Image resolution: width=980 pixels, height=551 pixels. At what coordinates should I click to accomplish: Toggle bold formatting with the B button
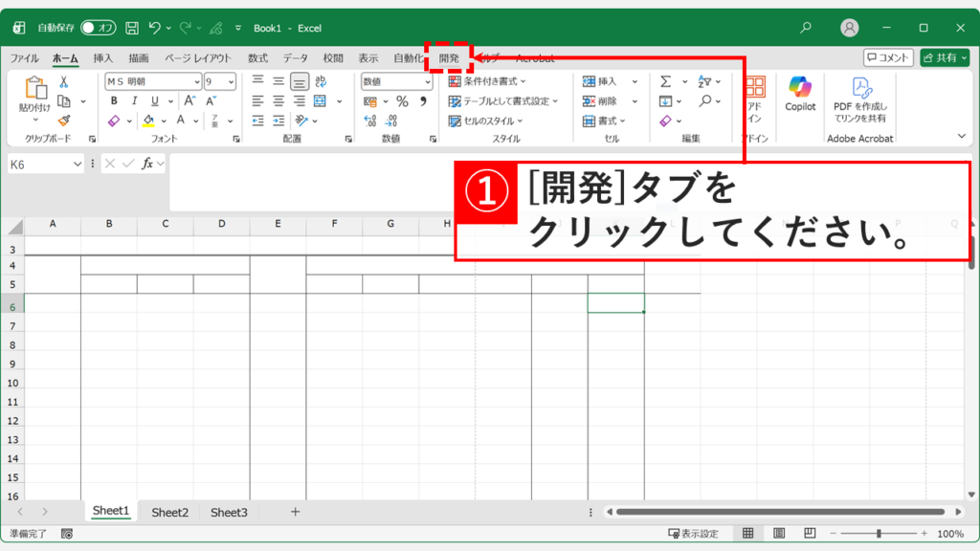(x=115, y=100)
